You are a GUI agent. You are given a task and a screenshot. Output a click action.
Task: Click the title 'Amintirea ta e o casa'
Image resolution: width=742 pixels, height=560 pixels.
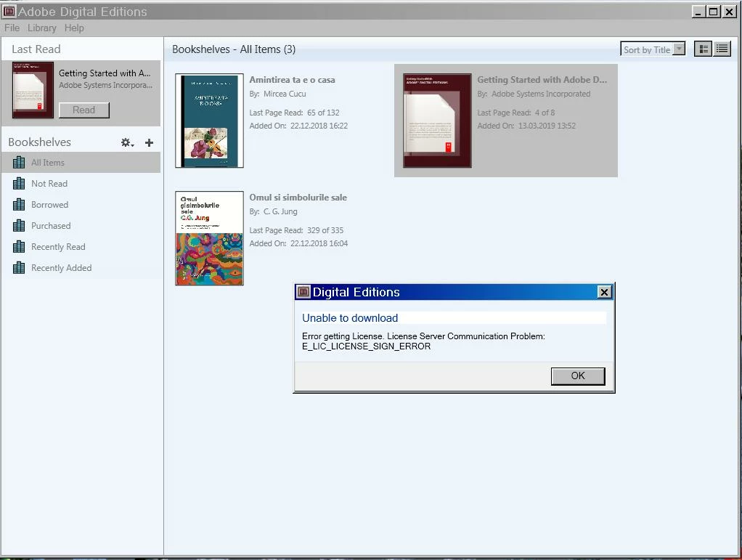pos(292,80)
